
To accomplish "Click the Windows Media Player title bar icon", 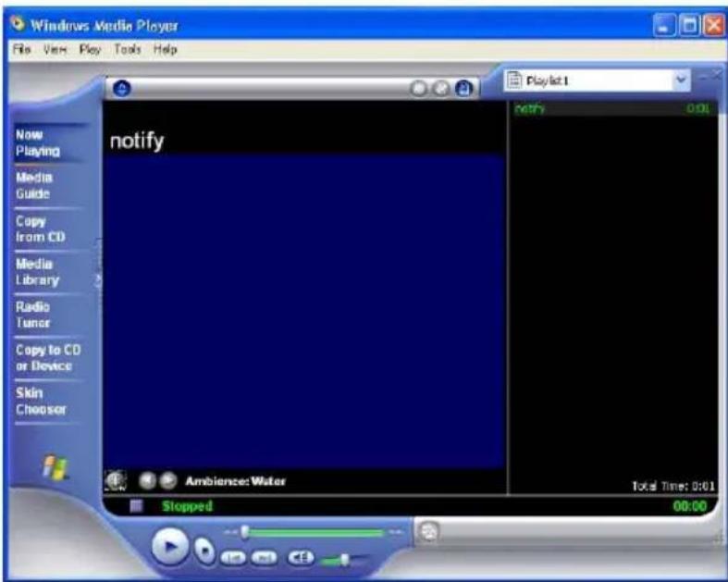I will [18, 23].
